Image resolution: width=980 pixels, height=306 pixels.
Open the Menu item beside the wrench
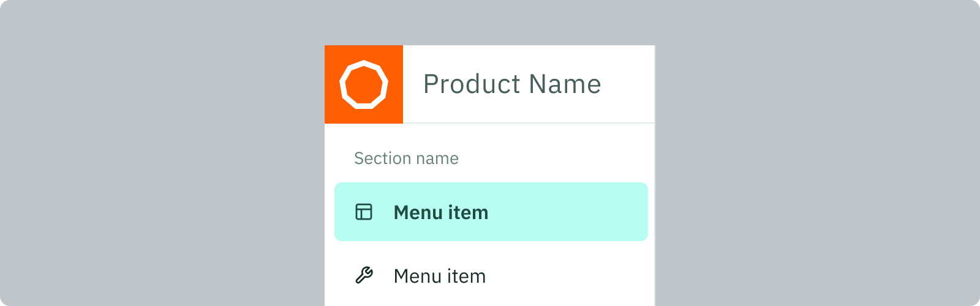point(440,276)
